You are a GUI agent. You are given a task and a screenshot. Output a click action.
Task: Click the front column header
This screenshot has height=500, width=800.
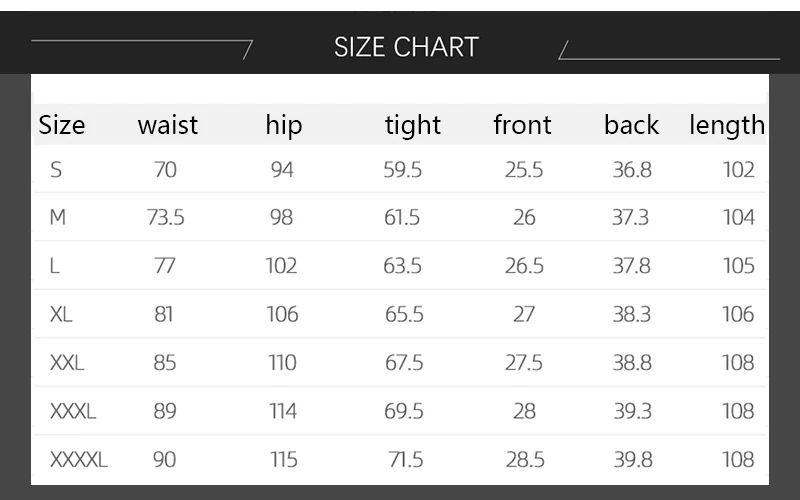[522, 125]
